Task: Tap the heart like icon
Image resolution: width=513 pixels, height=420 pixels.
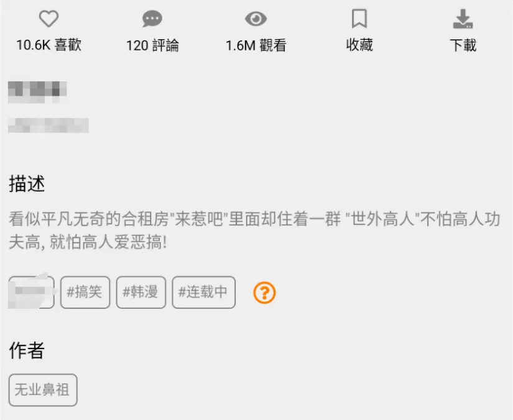Action: pyautogui.click(x=49, y=18)
